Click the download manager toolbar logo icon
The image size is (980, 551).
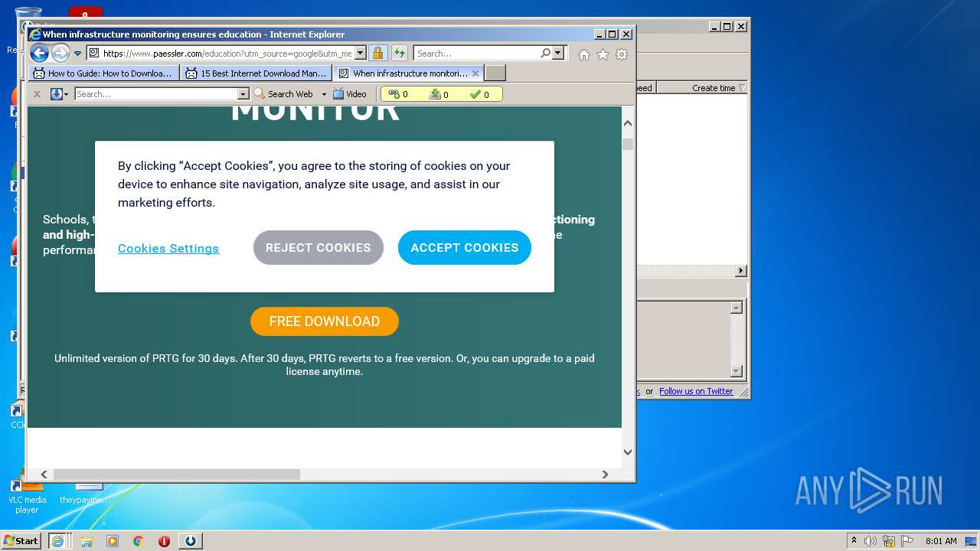click(x=56, y=94)
